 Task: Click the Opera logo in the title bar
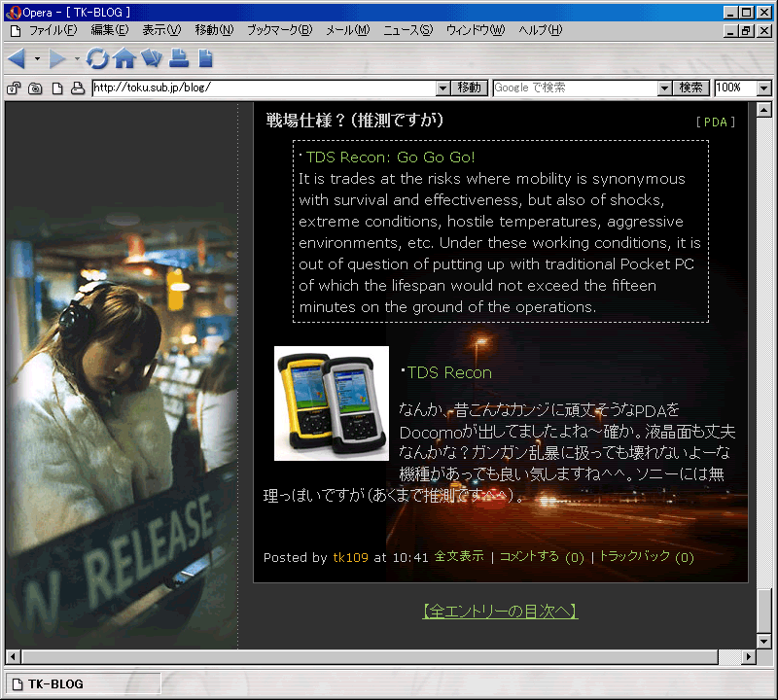point(14,13)
